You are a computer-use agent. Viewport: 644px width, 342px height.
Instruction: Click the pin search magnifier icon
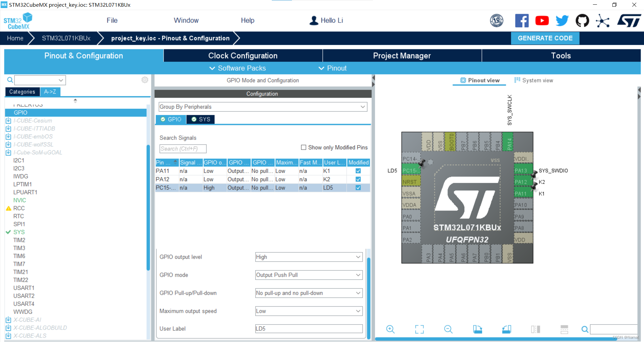pos(585,330)
